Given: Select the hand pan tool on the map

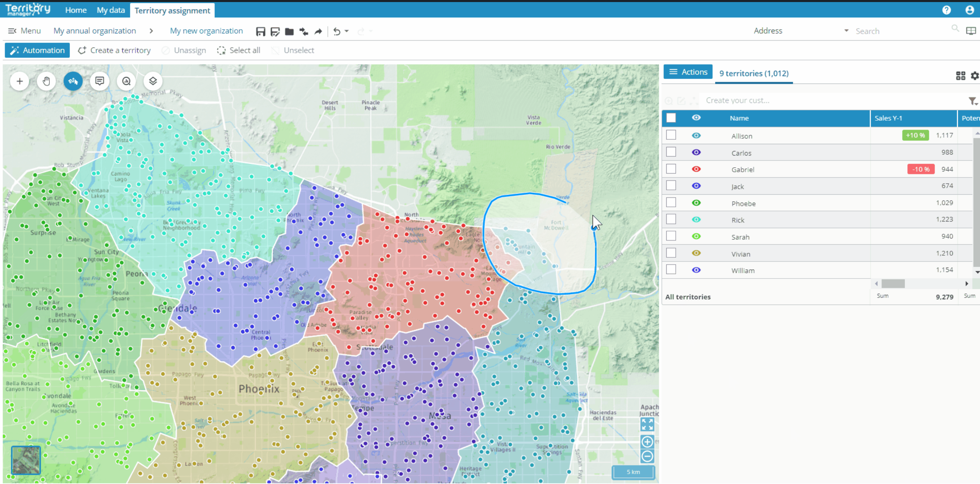Looking at the screenshot, I should coord(46,81).
